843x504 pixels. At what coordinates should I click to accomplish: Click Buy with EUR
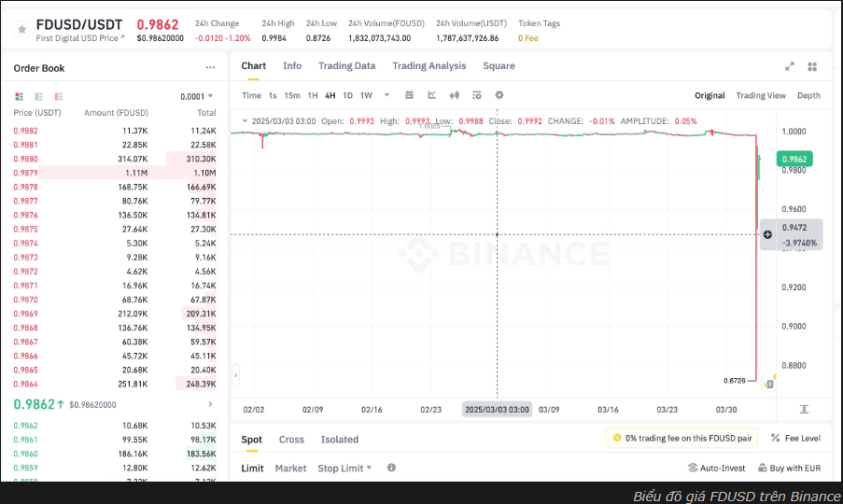[789, 468]
